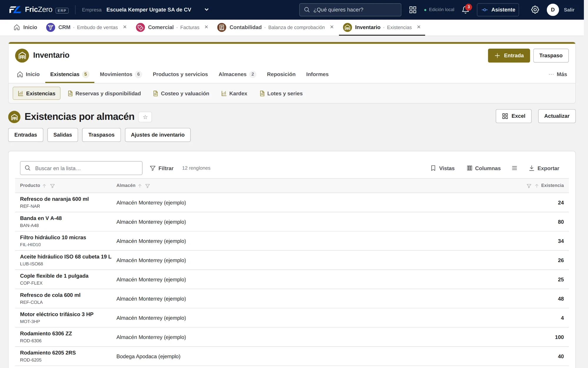The image size is (588, 368).
Task: Close the CRM Embudo de ventas tab
Action: pos(125,27)
